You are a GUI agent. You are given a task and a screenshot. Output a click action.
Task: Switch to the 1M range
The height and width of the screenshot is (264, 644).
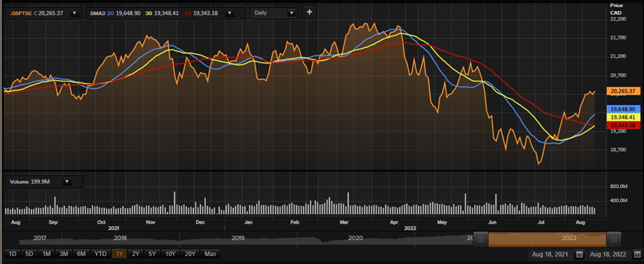(x=47, y=254)
